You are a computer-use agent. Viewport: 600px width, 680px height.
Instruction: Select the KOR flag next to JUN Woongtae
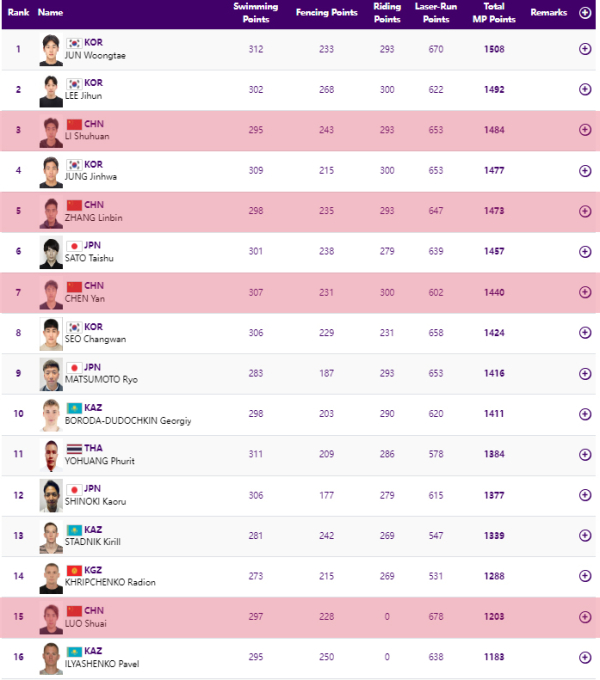(74, 43)
